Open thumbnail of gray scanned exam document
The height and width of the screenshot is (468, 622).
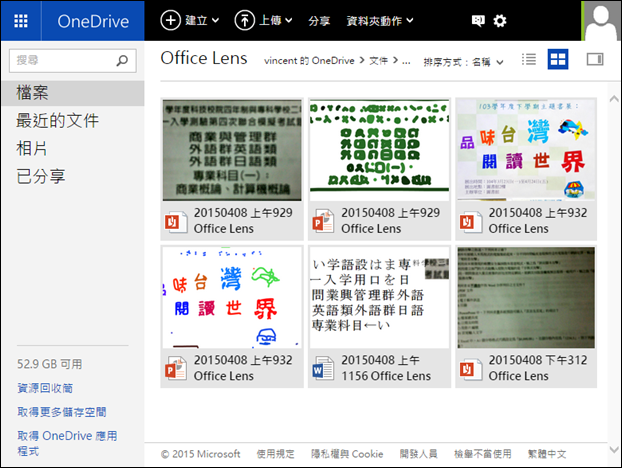pos(232,150)
